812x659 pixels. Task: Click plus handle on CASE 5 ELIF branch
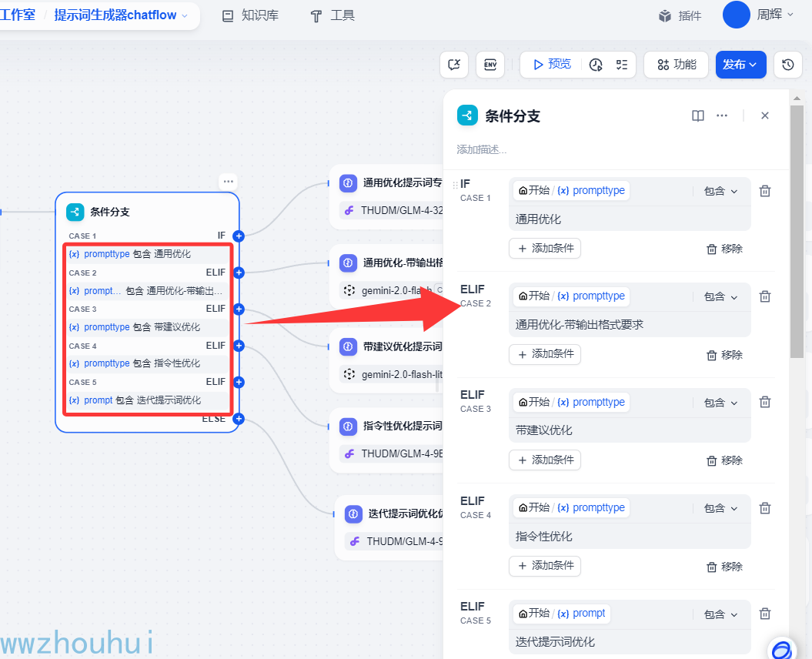click(239, 383)
